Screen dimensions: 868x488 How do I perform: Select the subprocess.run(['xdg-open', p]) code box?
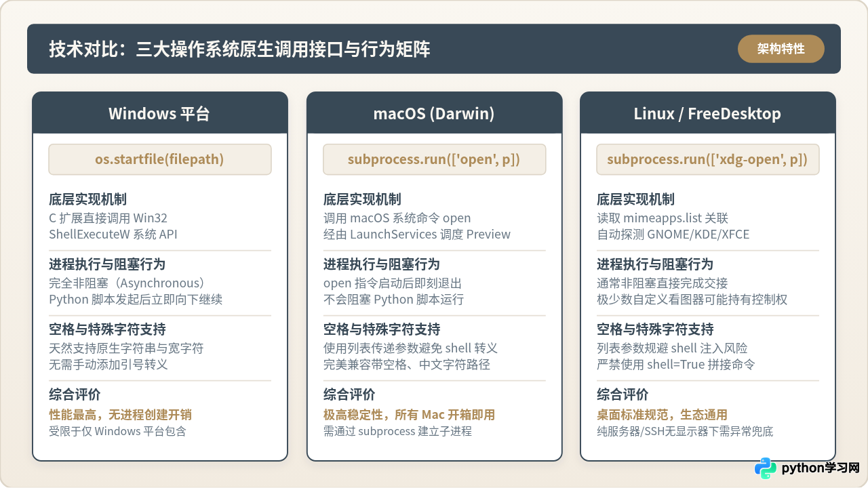[x=708, y=159]
